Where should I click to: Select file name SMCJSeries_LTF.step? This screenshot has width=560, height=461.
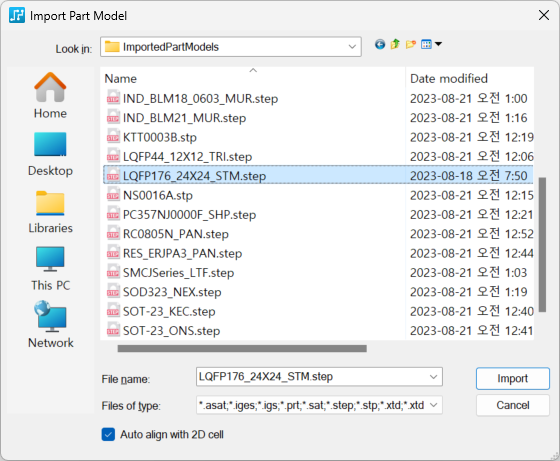(x=179, y=272)
